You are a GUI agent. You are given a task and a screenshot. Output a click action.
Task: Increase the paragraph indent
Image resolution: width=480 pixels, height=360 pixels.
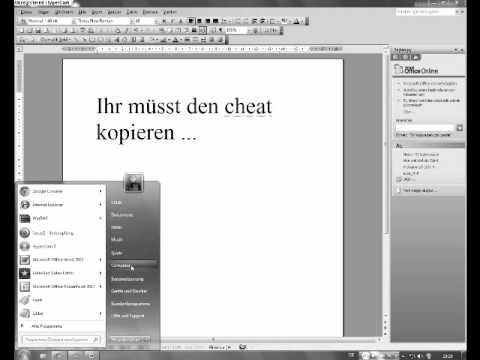coord(263,21)
